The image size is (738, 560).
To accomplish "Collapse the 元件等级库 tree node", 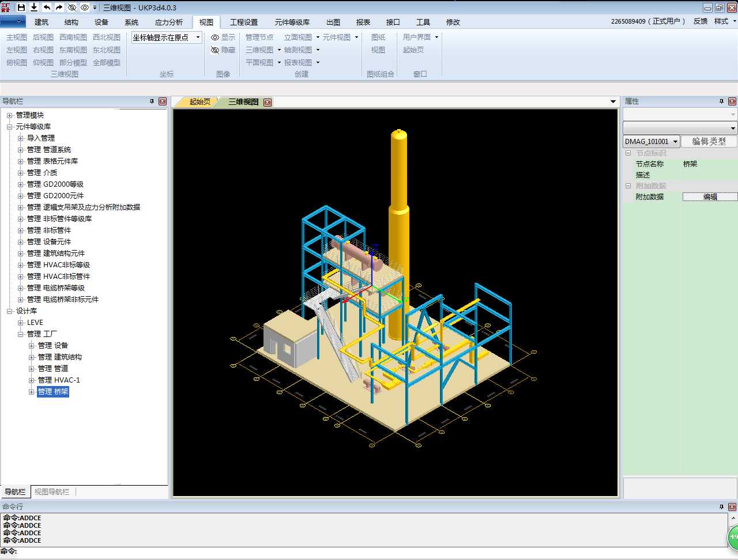I will 9,127.
